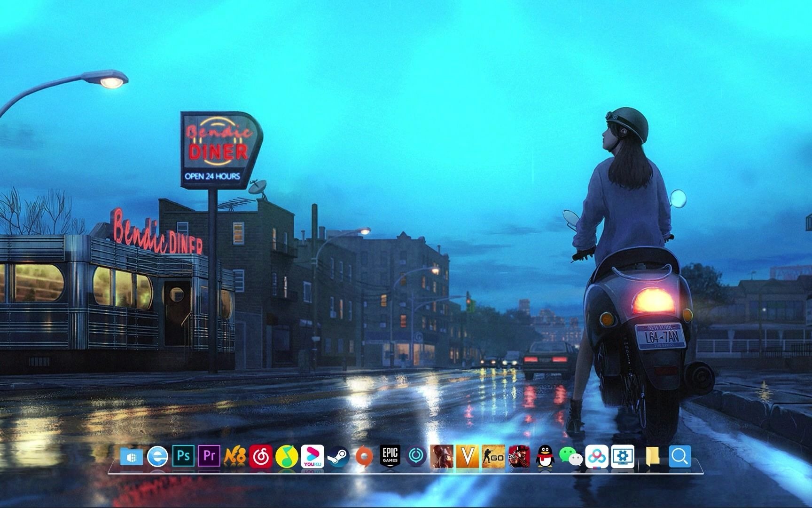The height and width of the screenshot is (508, 812).
Task: Open Baidu Netdisk cloud icon
Action: point(597,456)
